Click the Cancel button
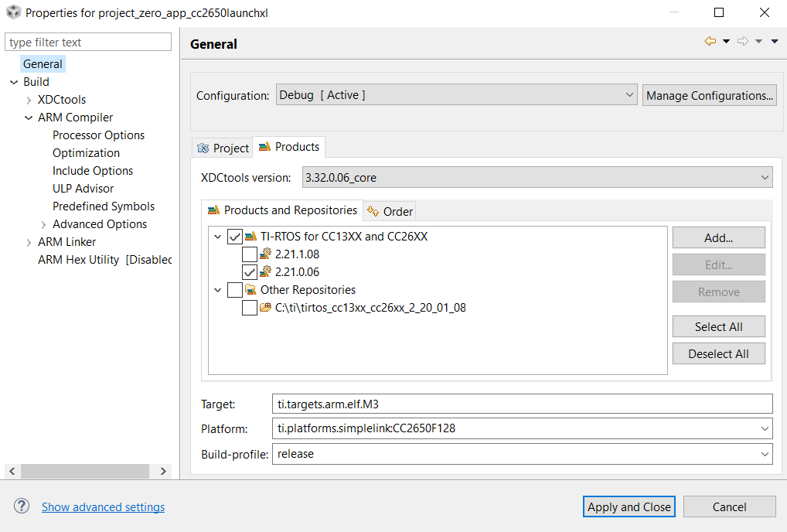This screenshot has height=532, width=787. [729, 507]
